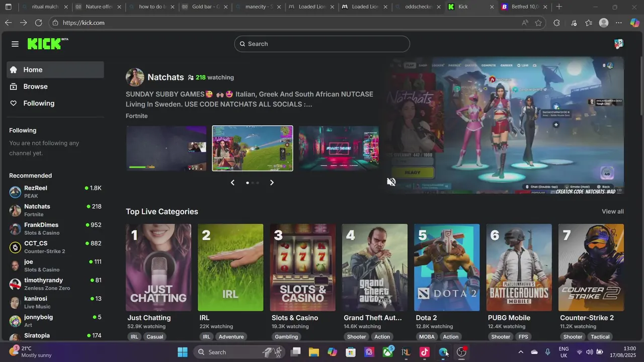Select the highlighted Natchats carousel thumbnail
This screenshot has width=644, height=362.
253,148
